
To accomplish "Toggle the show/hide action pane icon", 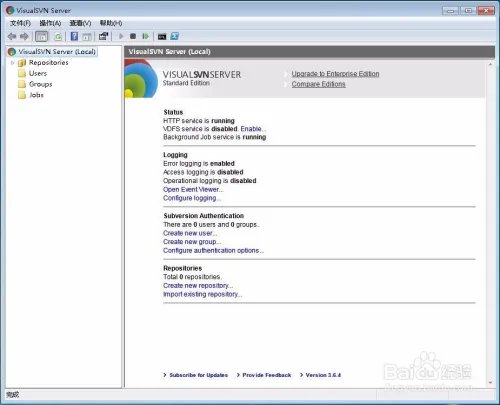I will tap(87, 37).
